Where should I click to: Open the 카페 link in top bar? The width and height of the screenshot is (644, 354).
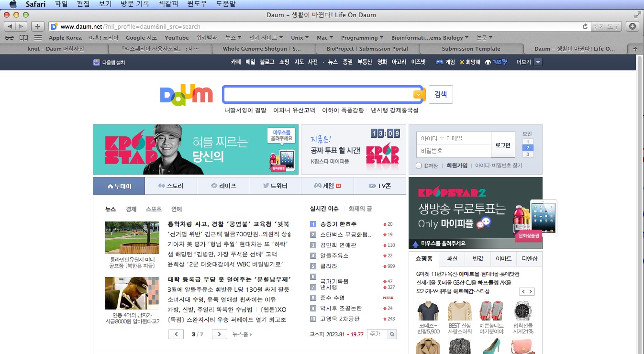tap(236, 62)
